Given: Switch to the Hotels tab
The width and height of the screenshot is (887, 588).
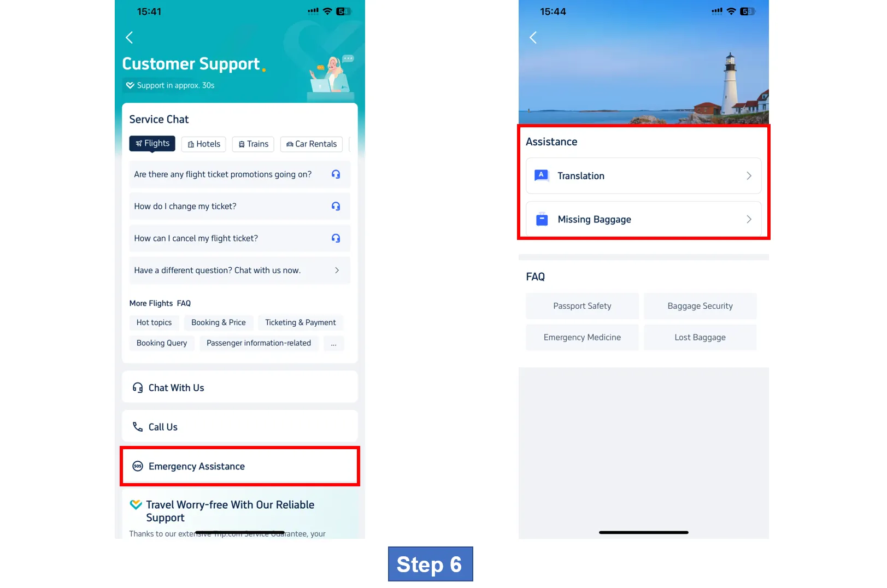Looking at the screenshot, I should tap(204, 144).
